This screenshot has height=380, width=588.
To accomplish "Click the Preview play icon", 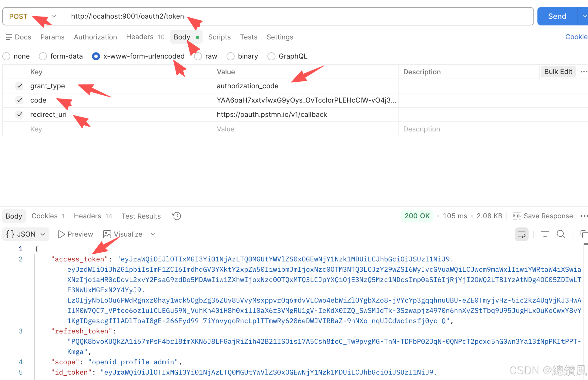I will click(x=61, y=234).
